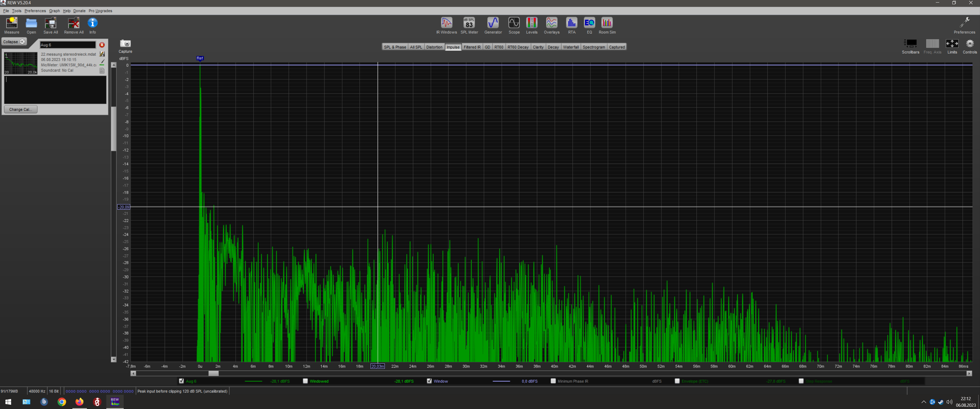Remove the Aug 6 measurement
Screen dimensions: 980x409
102,45
